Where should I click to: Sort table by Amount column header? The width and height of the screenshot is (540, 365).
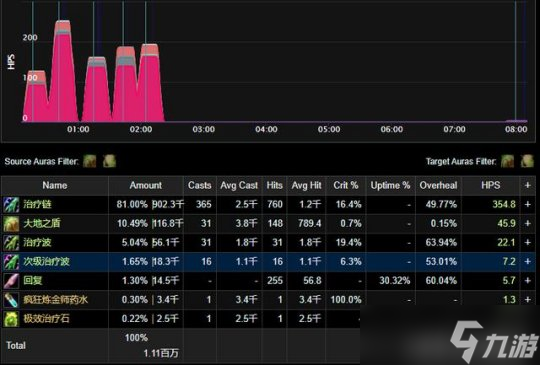pyautogui.click(x=146, y=186)
